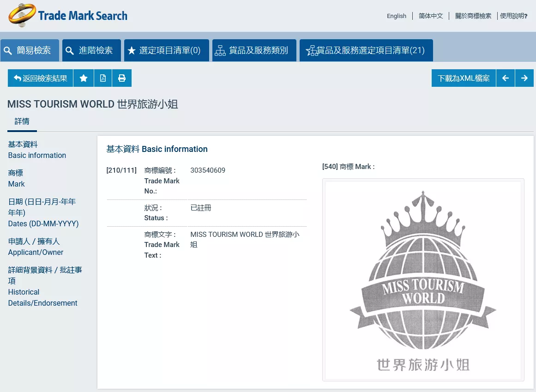Screen dimensions: 536x392
Task: Return to search results 返回檢索結果
Action: pyautogui.click(x=40, y=78)
